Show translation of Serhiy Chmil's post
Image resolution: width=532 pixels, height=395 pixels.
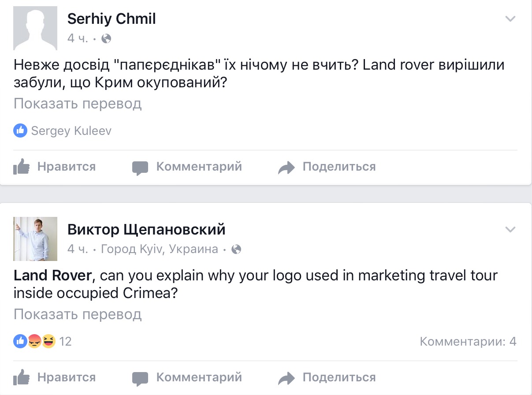[x=78, y=104]
